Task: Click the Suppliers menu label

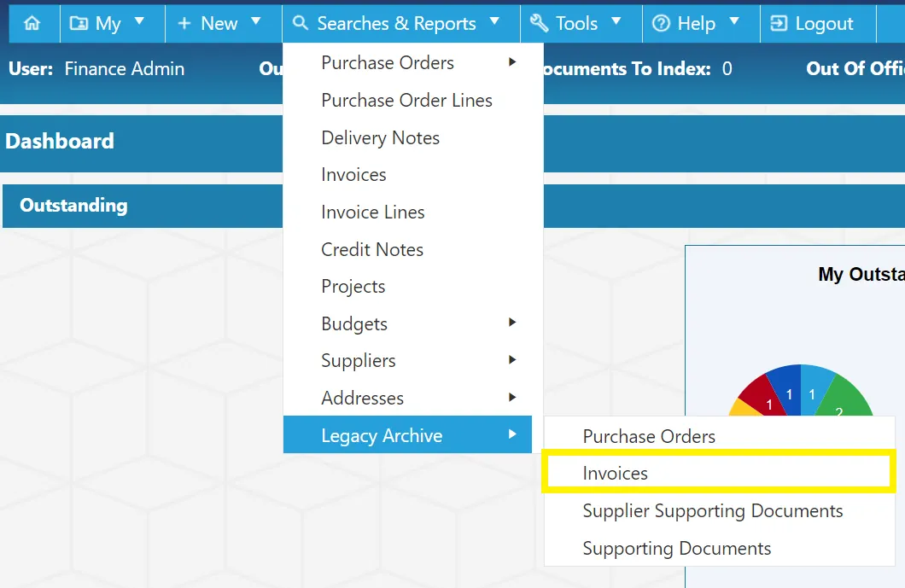Action: click(359, 361)
